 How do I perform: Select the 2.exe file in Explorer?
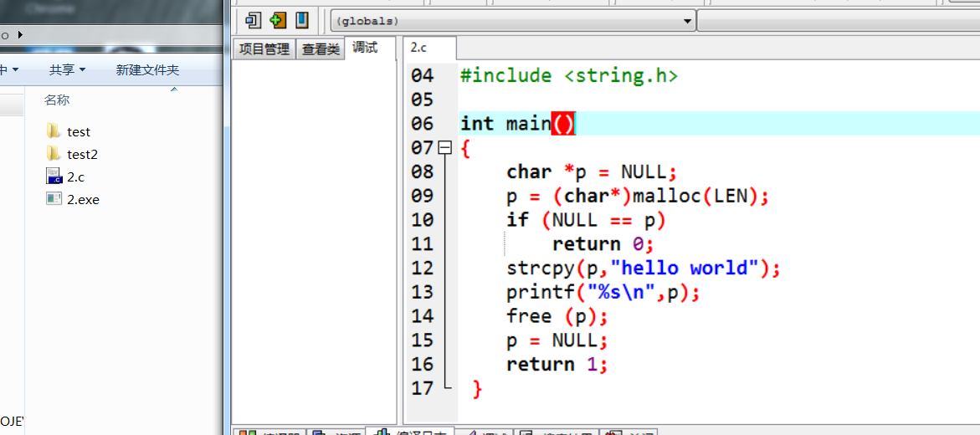[x=73, y=200]
